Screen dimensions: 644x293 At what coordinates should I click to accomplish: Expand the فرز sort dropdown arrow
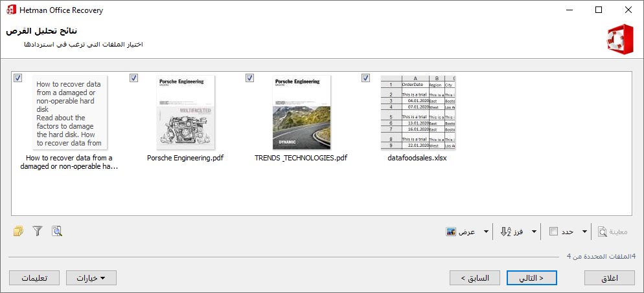click(534, 232)
